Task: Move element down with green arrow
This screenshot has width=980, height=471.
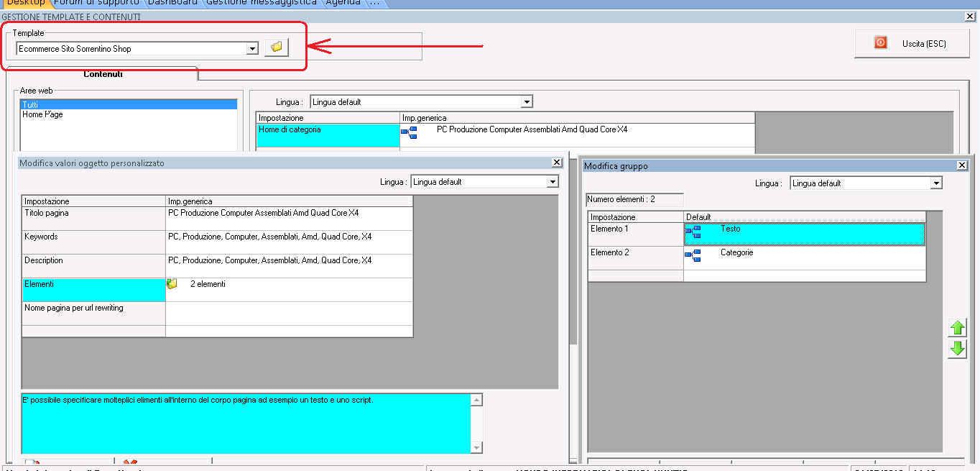Action: coord(957,349)
